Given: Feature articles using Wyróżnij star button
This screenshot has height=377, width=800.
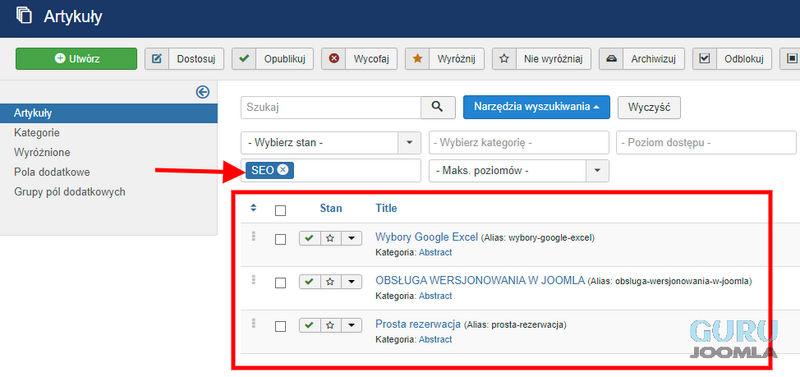Looking at the screenshot, I should [x=444, y=59].
